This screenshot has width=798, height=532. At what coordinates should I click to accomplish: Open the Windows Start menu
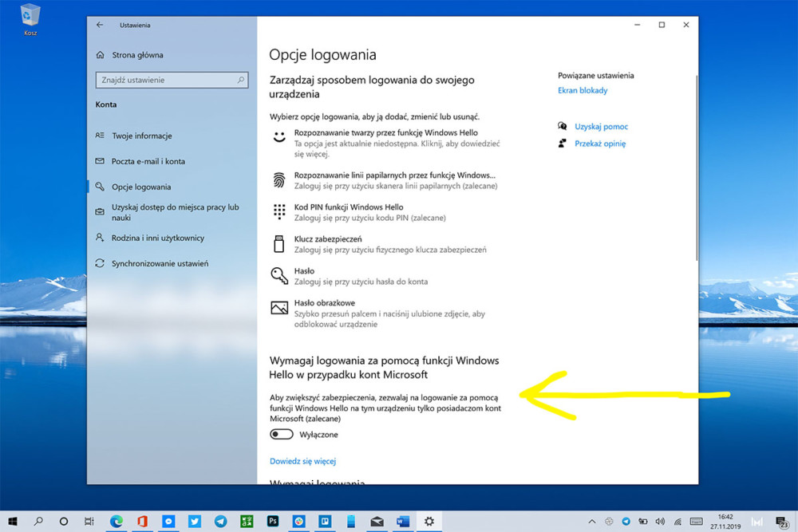[x=13, y=522]
